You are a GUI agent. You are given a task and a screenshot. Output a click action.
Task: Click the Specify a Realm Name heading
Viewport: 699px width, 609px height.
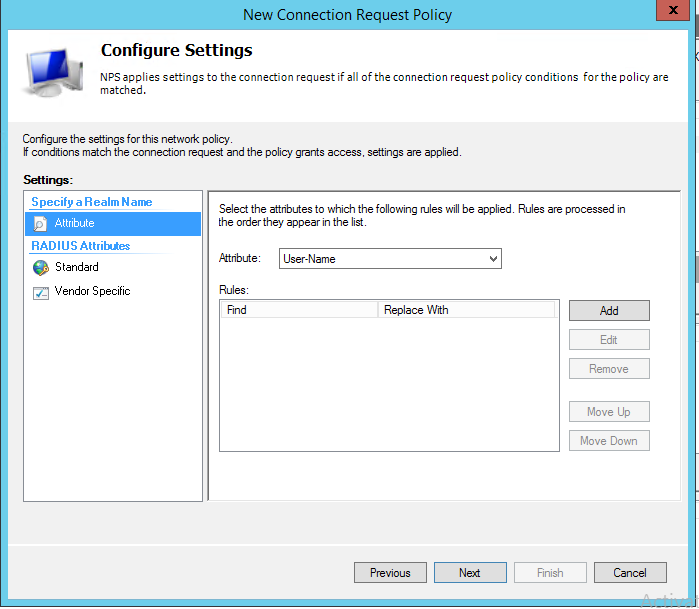point(92,202)
